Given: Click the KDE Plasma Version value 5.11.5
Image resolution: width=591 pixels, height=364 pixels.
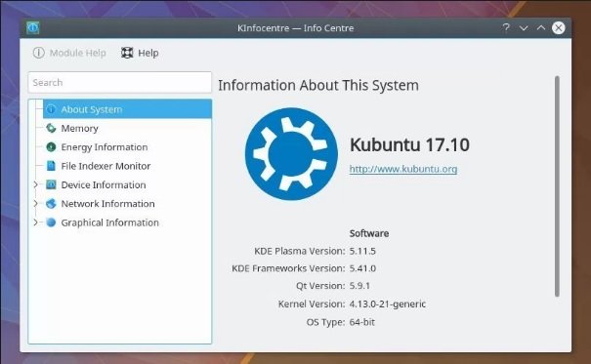Looking at the screenshot, I should pos(362,251).
